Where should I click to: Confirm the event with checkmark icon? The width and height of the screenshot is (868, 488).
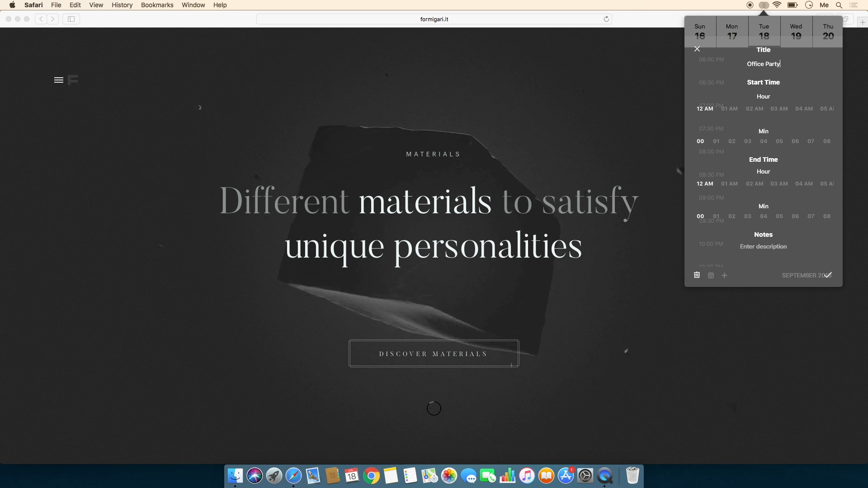click(x=828, y=275)
